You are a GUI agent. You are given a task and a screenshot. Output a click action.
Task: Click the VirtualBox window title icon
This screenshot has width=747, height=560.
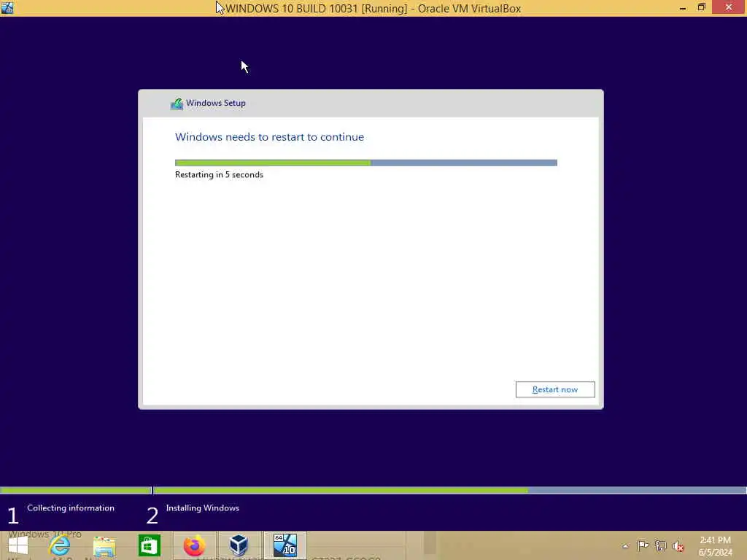(7, 8)
